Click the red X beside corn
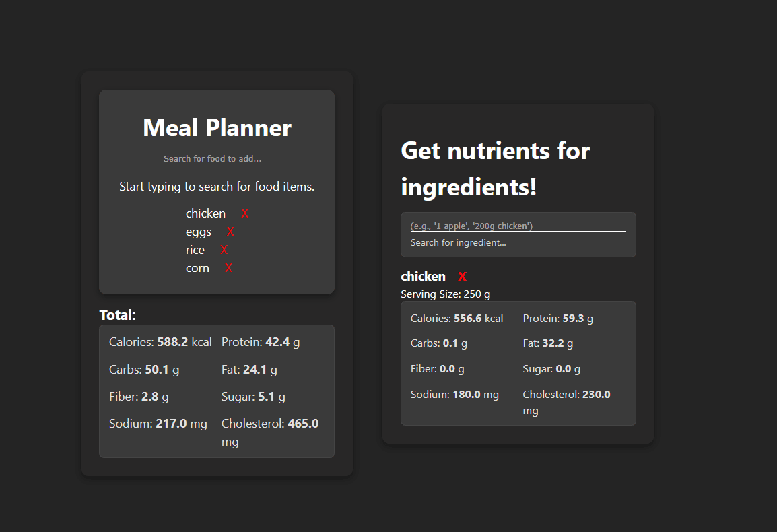This screenshot has width=777, height=532. click(229, 268)
